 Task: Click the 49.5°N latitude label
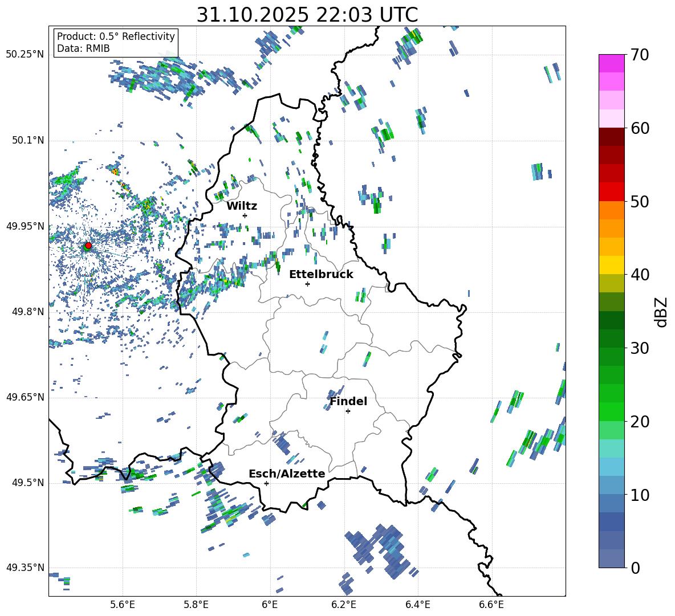(27, 482)
